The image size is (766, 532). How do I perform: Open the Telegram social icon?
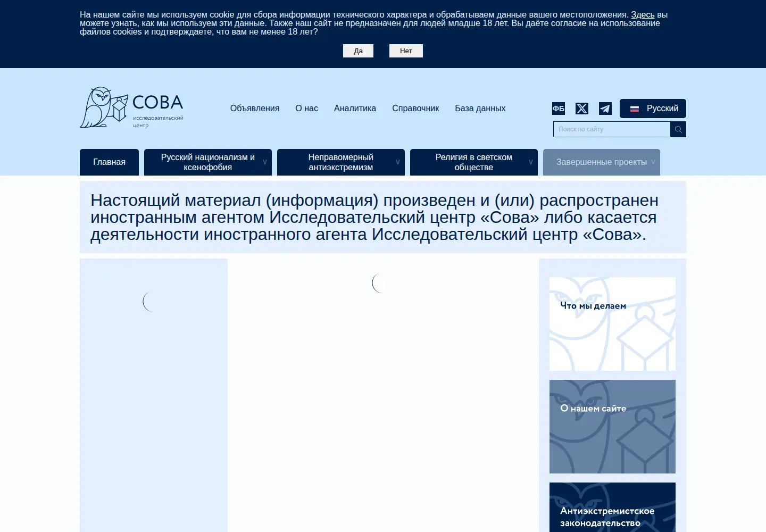(x=605, y=109)
